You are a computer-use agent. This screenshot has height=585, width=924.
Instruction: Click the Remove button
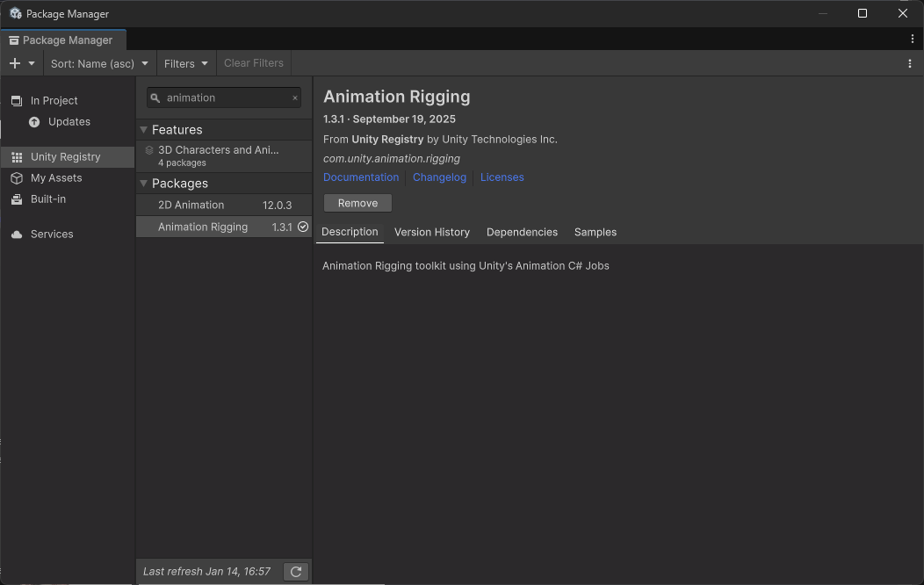coord(357,203)
